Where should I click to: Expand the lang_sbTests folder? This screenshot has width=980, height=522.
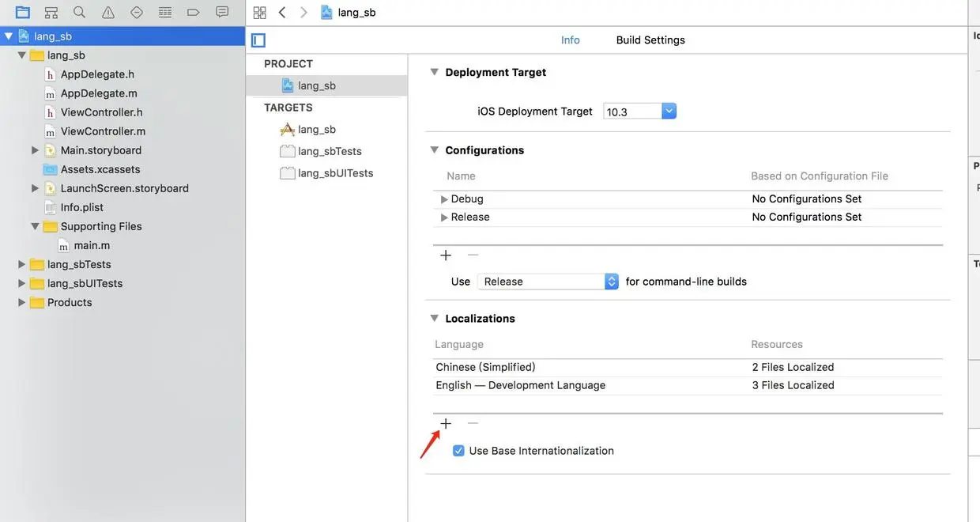[21, 264]
